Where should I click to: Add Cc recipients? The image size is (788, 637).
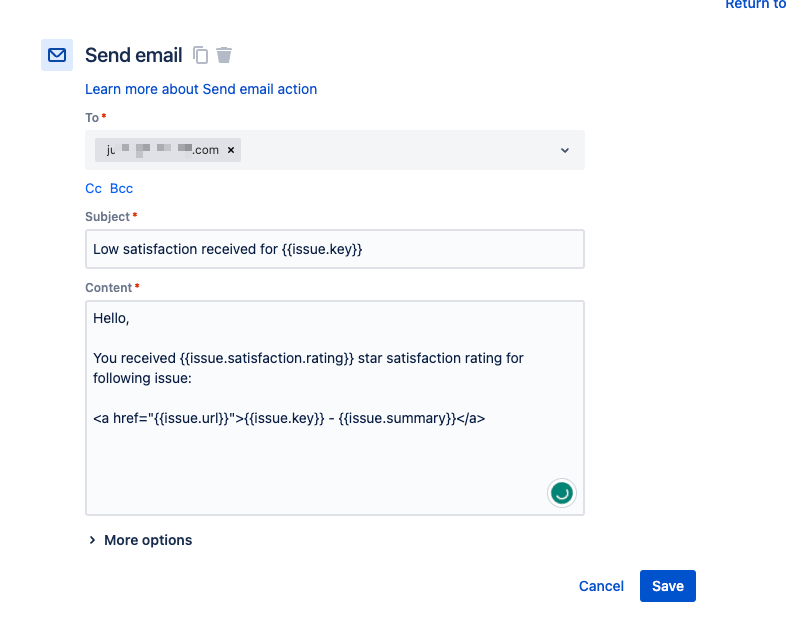pos(93,188)
